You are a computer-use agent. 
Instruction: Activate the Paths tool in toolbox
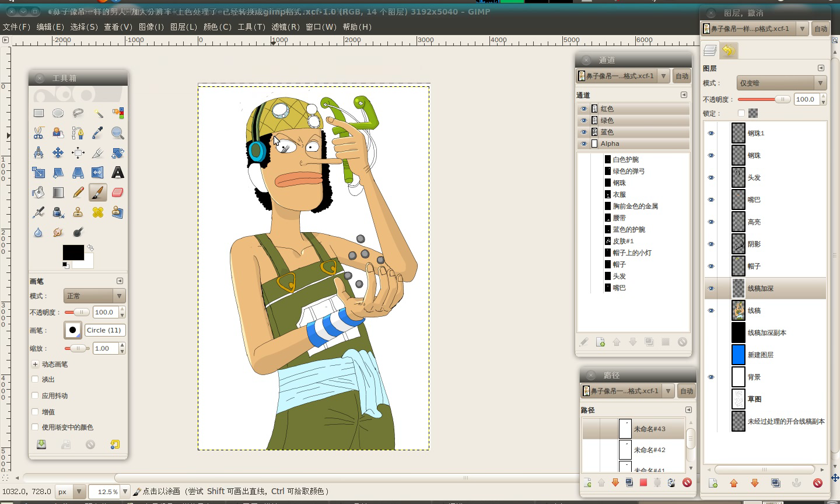pos(78,133)
